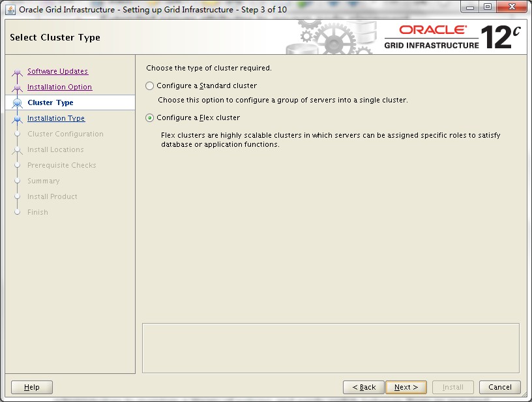Screen dimensions: 532x402
Task: Click the Install Product step label
Action: 52,196
